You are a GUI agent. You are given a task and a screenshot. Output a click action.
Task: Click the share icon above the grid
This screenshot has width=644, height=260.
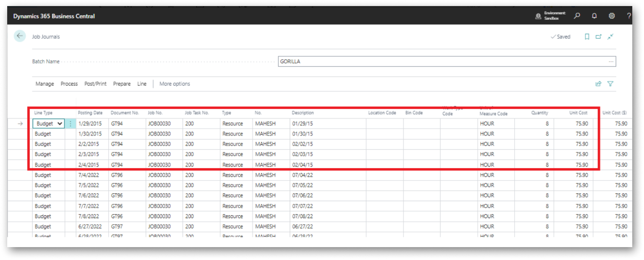coord(598,84)
